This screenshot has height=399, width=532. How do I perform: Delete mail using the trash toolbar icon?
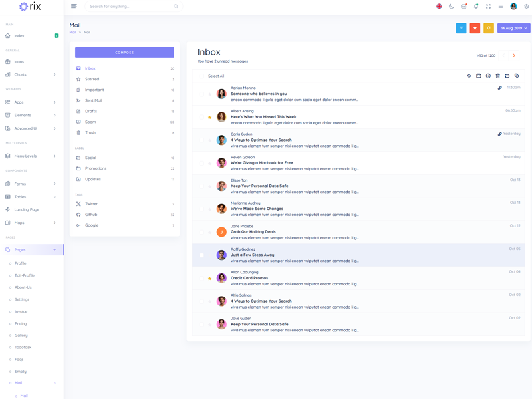(x=497, y=76)
